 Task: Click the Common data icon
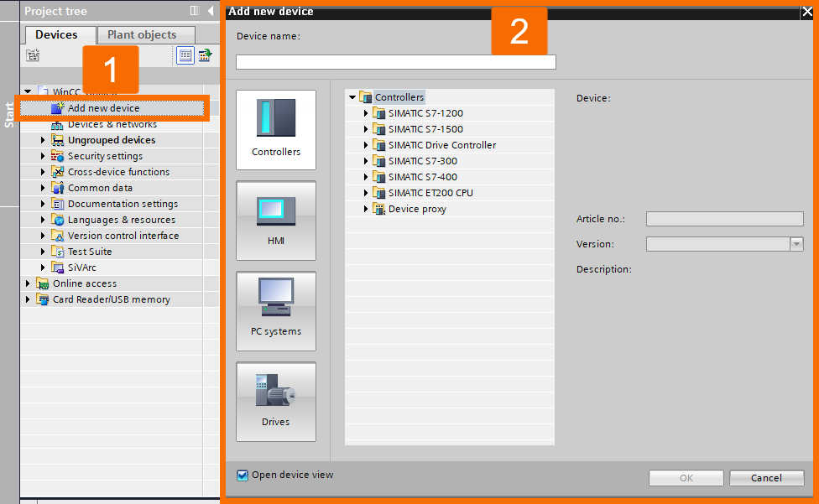(x=57, y=188)
